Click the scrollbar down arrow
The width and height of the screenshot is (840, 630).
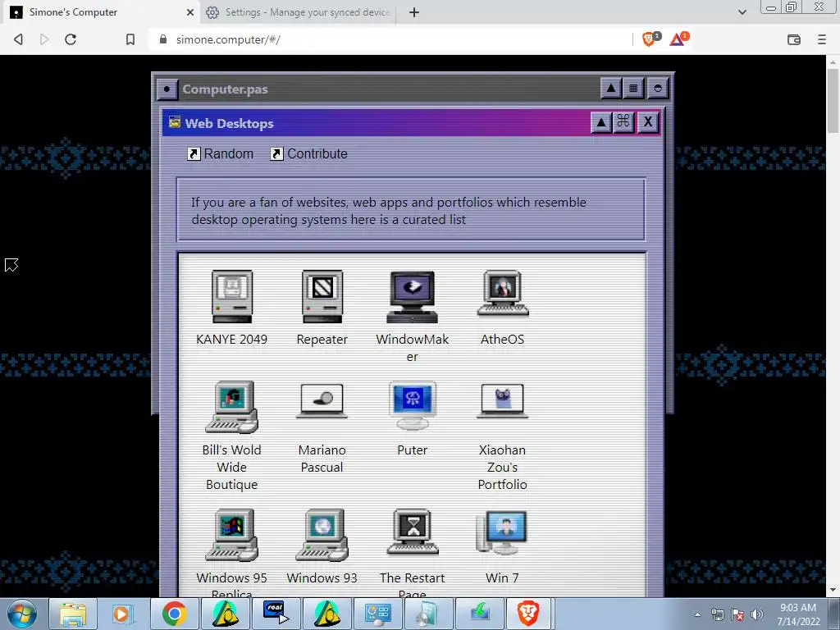pos(833,590)
